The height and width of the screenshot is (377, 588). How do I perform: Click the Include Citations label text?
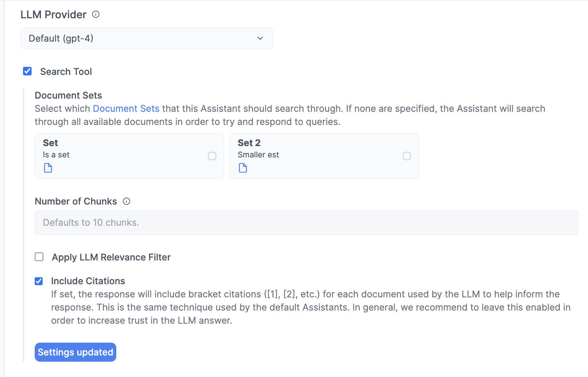click(x=88, y=281)
